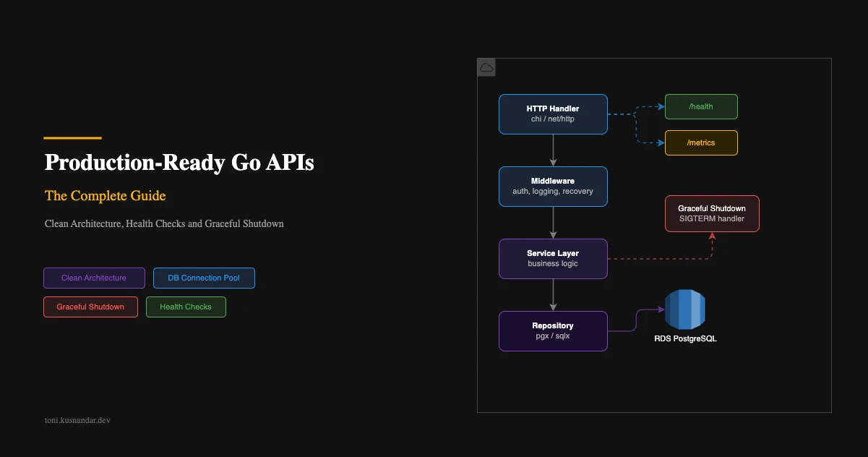Click the red Graceful Shutdown tag
This screenshot has width=868, height=457.
click(x=90, y=307)
